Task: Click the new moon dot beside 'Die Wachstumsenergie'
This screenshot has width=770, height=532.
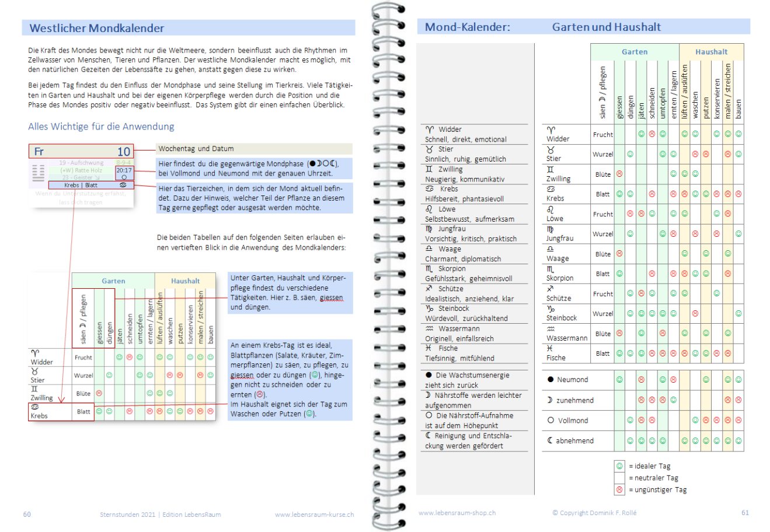Action: click(429, 376)
